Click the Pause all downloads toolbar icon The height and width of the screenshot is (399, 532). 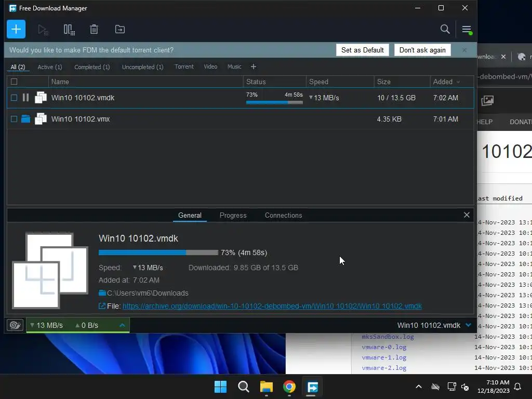tap(69, 30)
